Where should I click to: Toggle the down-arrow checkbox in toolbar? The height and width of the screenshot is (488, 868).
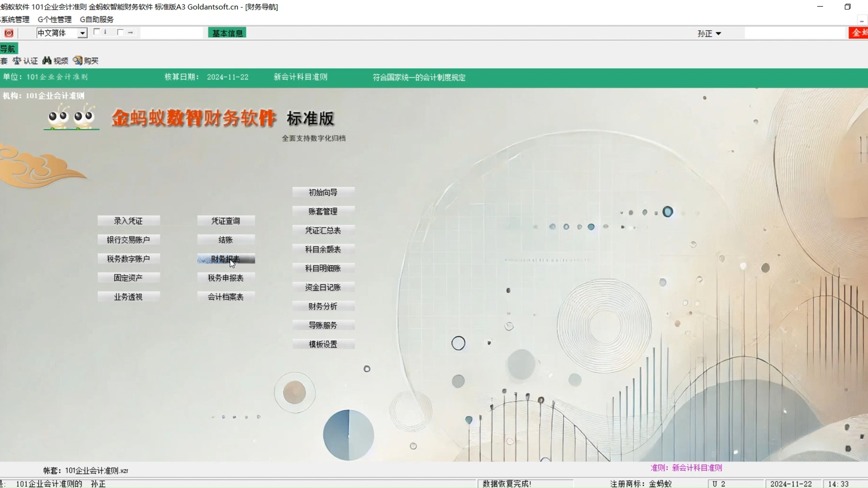click(97, 32)
